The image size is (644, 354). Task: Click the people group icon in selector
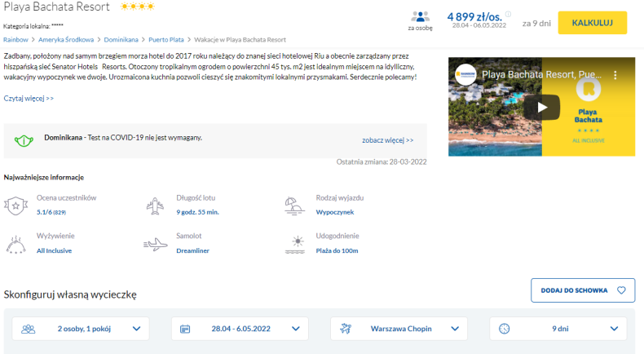tap(29, 329)
